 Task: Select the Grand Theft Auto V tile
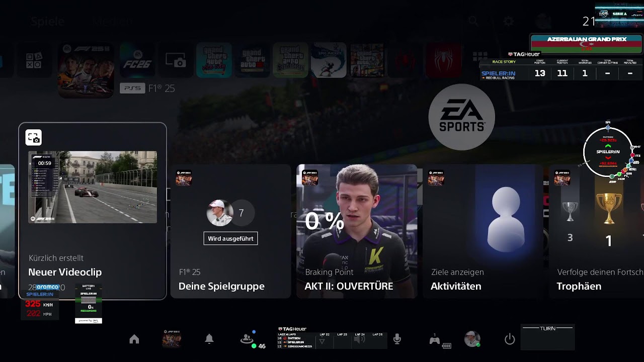367,60
